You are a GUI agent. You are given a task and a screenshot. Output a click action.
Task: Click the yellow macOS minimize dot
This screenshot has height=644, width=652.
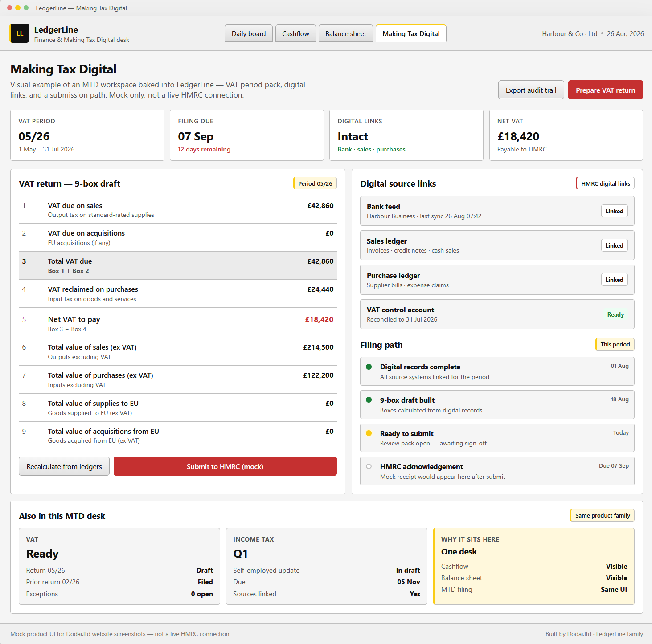[18, 8]
